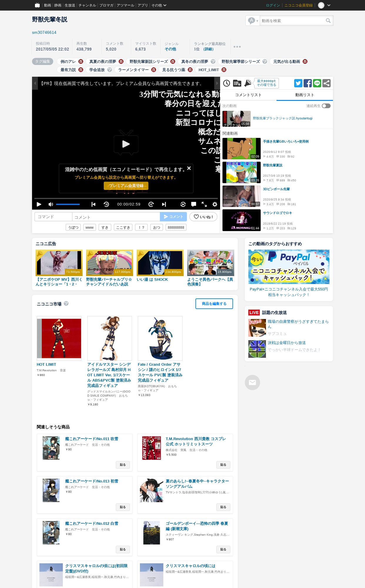Open the PayPal cashback banner
This screenshot has height=588, width=365.
[x=289, y=267]
